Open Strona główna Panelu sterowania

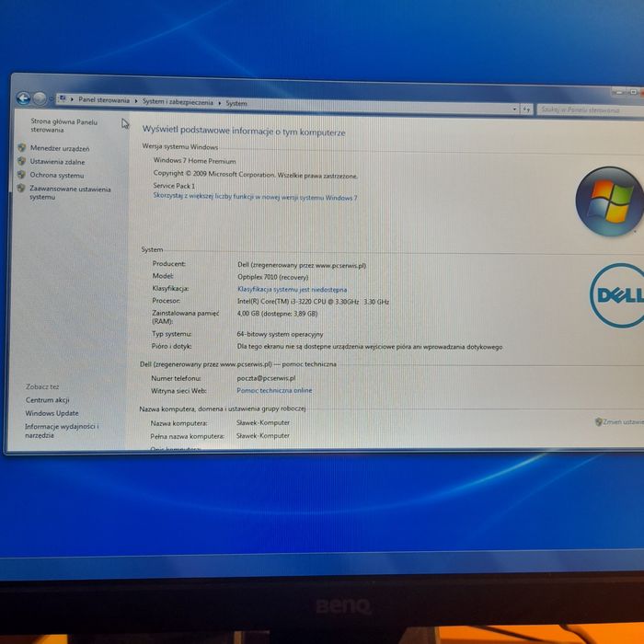click(63, 126)
